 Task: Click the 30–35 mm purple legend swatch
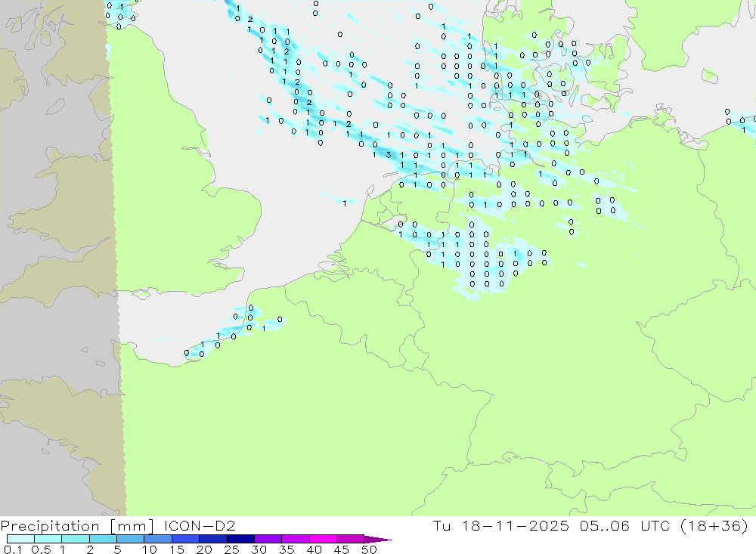[x=268, y=539]
